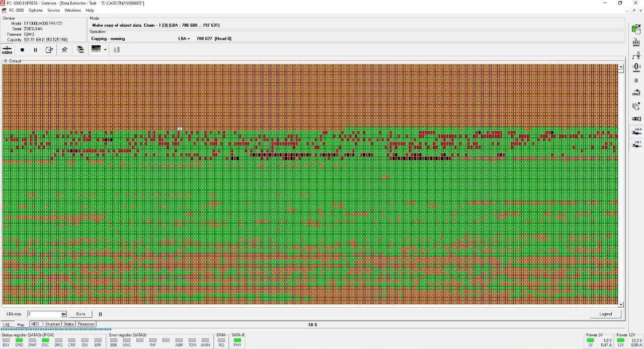Stop the running copy task

tap(22, 50)
